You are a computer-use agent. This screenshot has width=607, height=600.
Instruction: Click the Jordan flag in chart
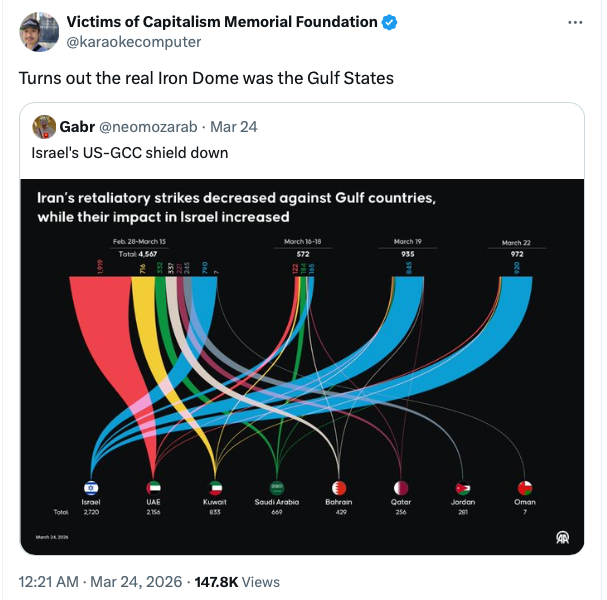point(463,488)
